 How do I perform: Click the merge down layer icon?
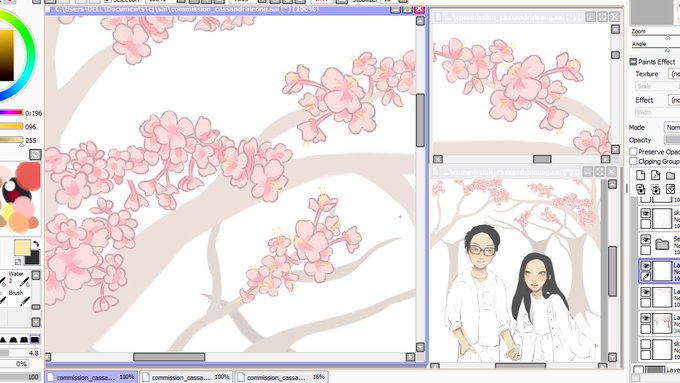[x=655, y=189]
